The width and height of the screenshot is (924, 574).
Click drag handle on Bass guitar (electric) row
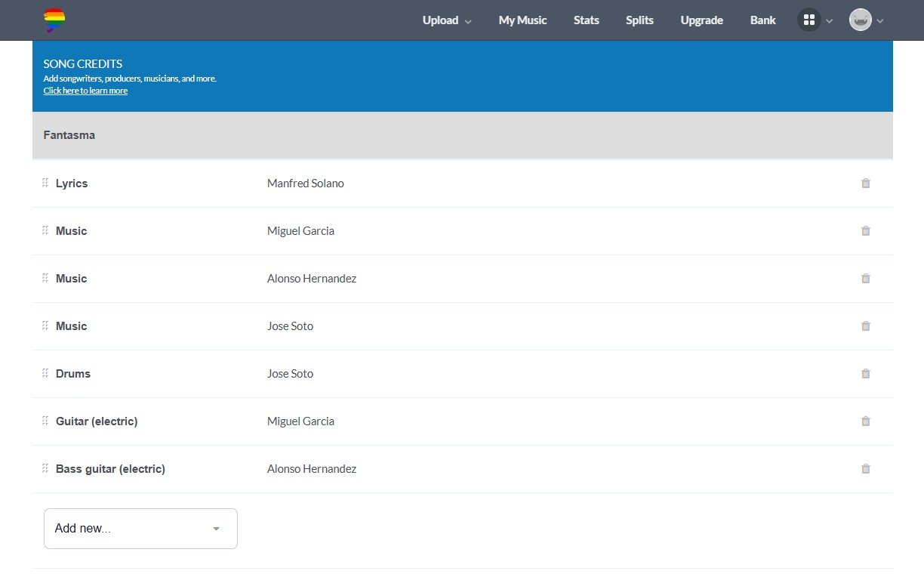(x=45, y=468)
